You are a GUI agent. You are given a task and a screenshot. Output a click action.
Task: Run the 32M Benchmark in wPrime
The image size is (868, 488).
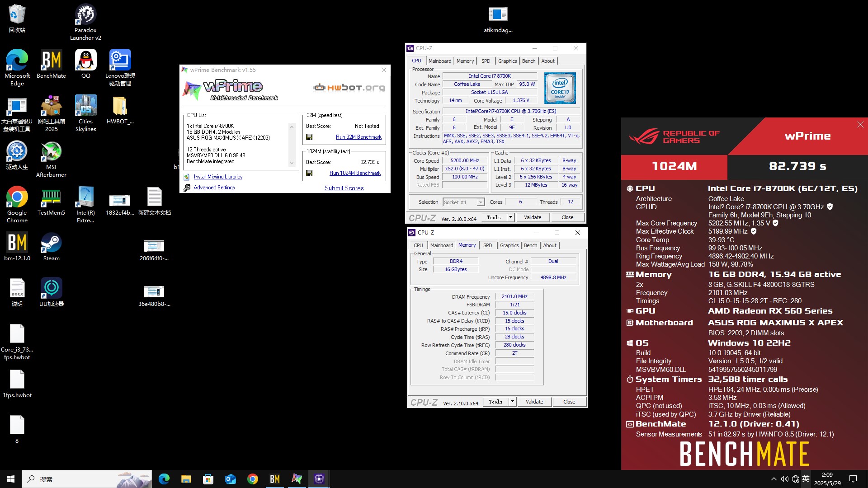[x=359, y=137]
